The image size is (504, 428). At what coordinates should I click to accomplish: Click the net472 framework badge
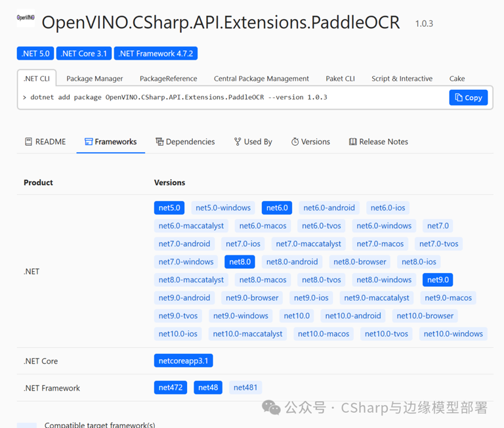170,387
